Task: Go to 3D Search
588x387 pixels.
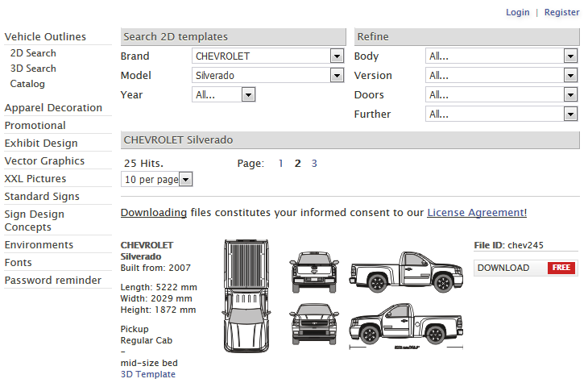Action: (33, 69)
